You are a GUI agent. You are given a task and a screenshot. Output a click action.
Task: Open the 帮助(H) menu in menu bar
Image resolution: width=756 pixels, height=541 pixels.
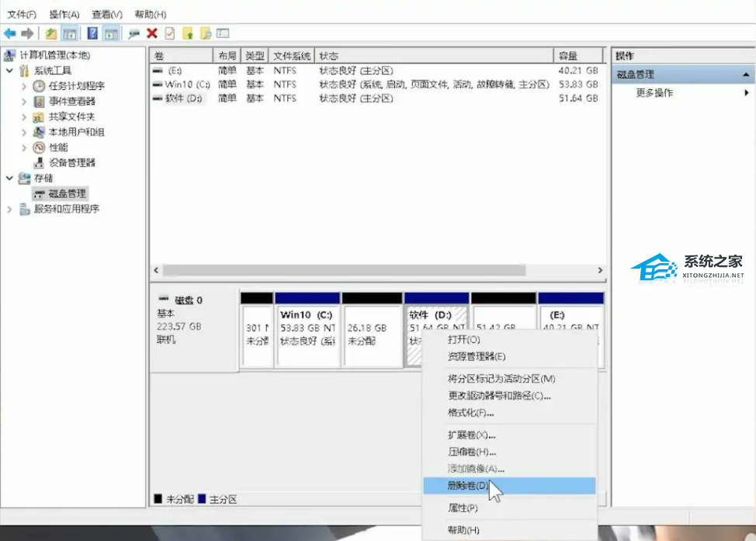(151, 15)
